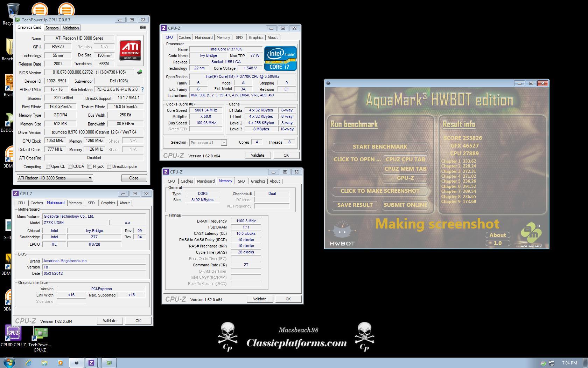Viewport: 588px width, 368px height.
Task: Click START BENCHMARK in AquaMark
Action: pyautogui.click(x=380, y=147)
